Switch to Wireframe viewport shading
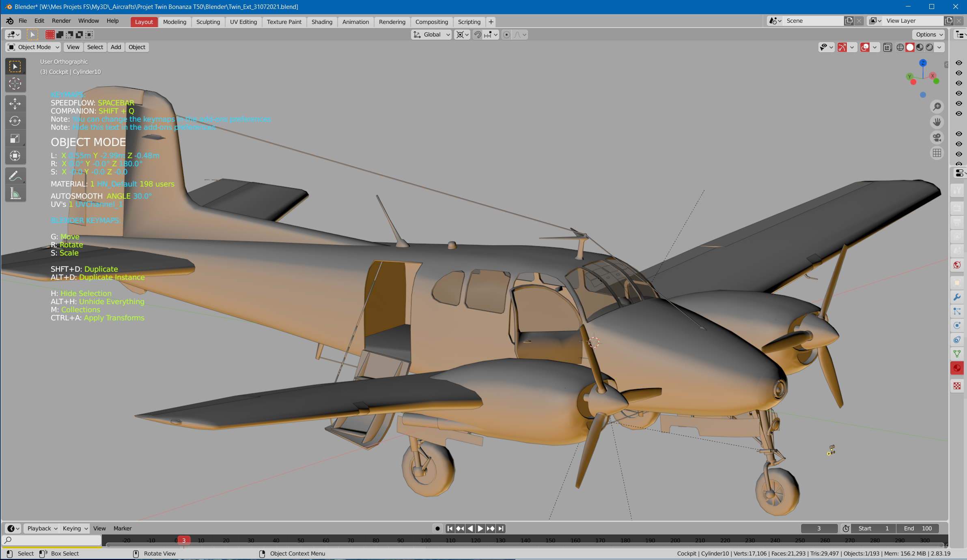The image size is (967, 560). click(x=900, y=47)
